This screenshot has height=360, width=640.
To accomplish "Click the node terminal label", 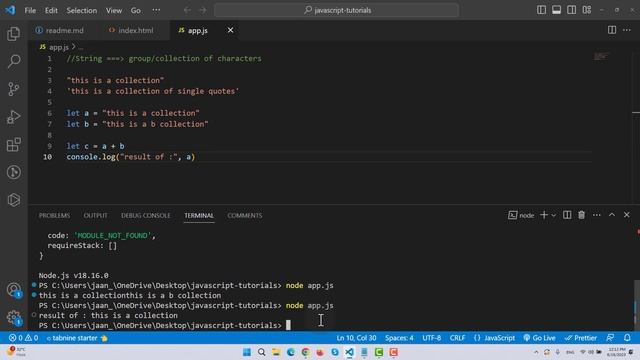I will (x=521, y=215).
